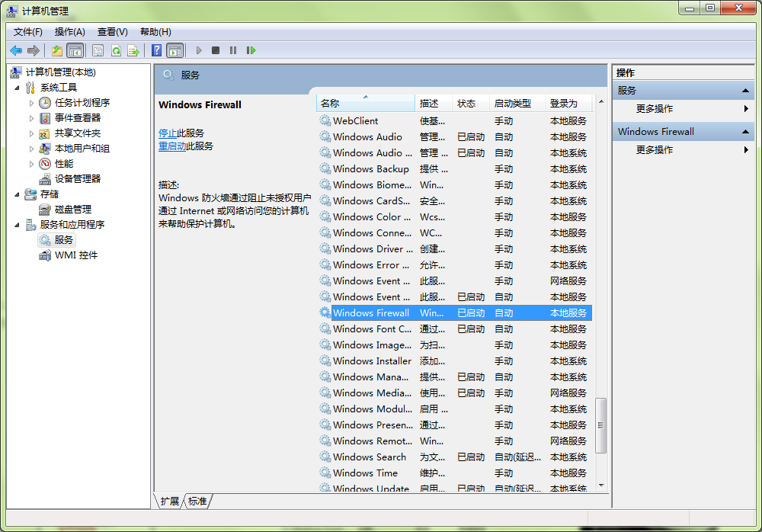Screen dimensions: 762x532
Task: Sort by the 状态 column header
Action: click(470, 103)
